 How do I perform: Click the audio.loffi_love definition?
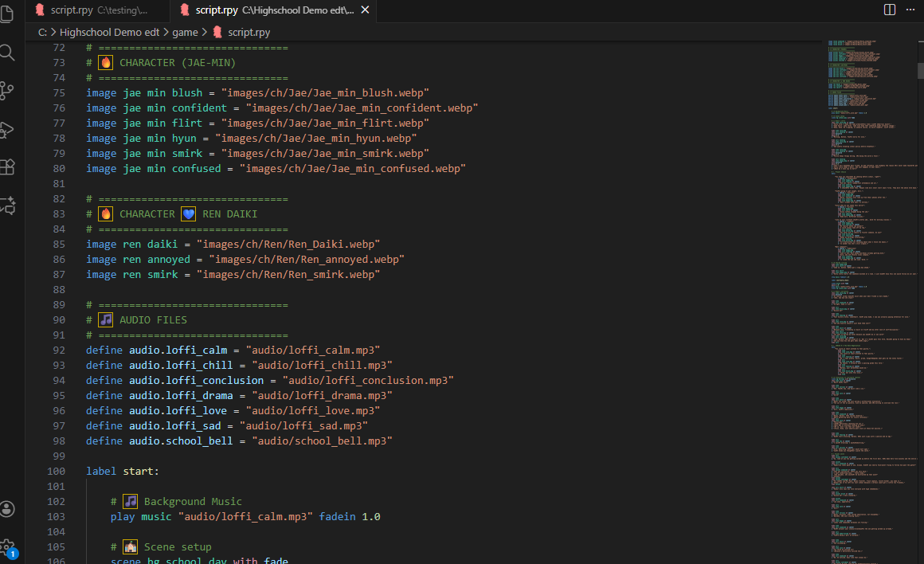coord(178,411)
